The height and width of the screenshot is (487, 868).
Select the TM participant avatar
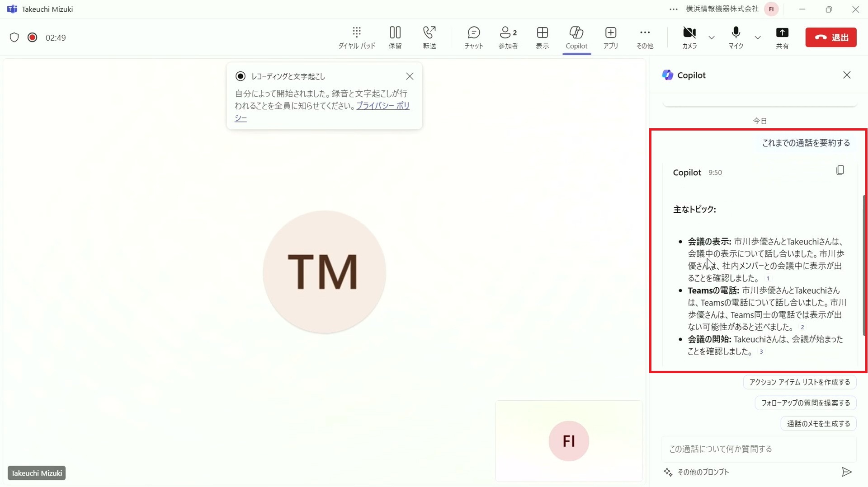click(x=325, y=272)
